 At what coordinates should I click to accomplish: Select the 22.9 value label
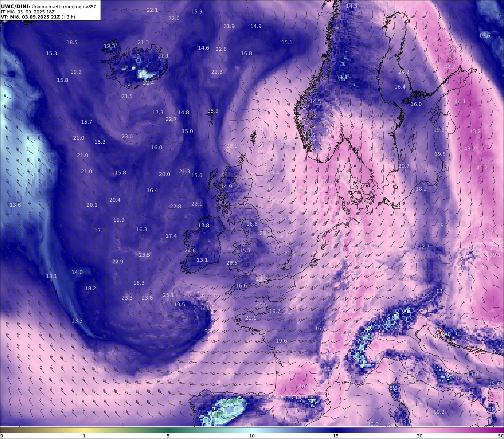coord(118,262)
